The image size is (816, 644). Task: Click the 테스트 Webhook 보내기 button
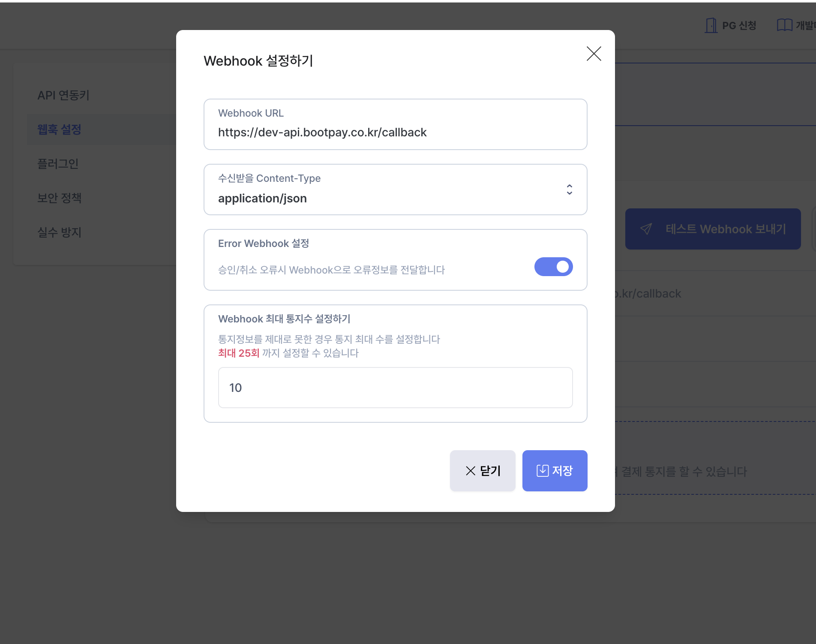click(x=713, y=229)
